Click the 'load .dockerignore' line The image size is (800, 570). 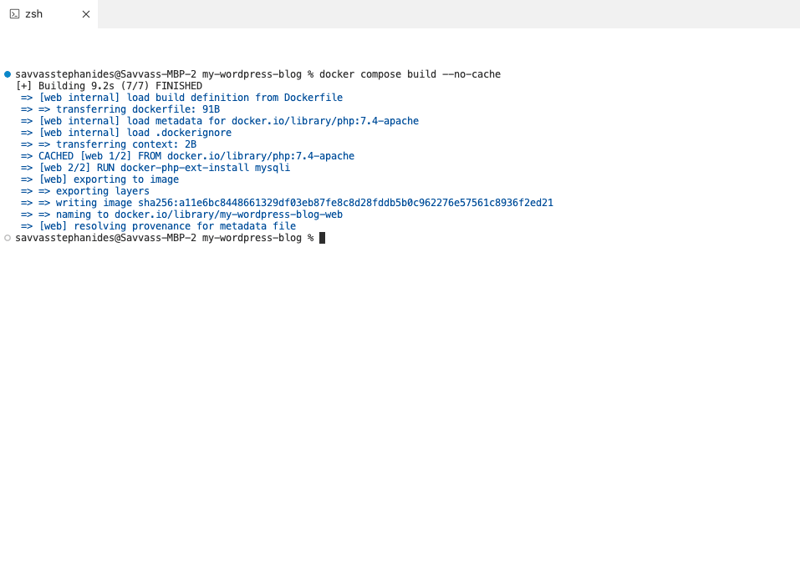[126, 133]
